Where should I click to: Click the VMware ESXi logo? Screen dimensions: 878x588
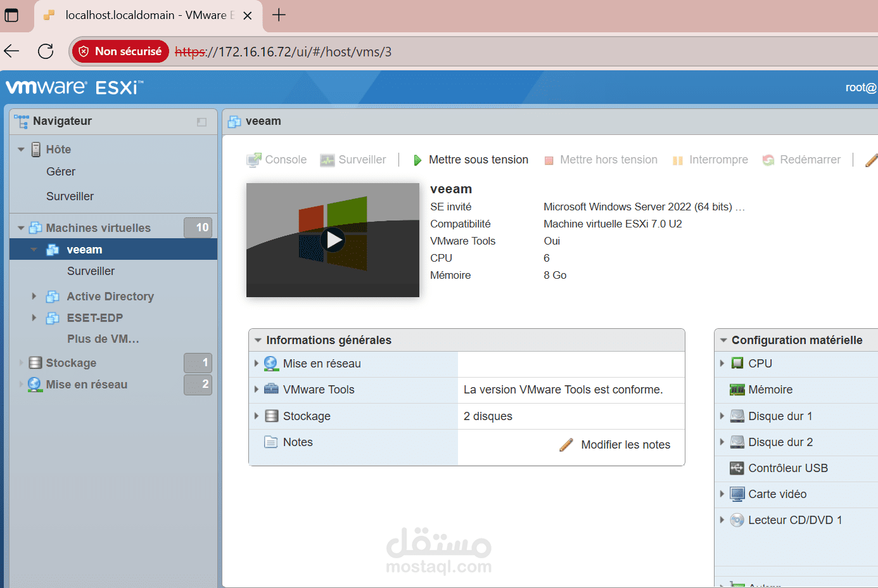point(75,87)
